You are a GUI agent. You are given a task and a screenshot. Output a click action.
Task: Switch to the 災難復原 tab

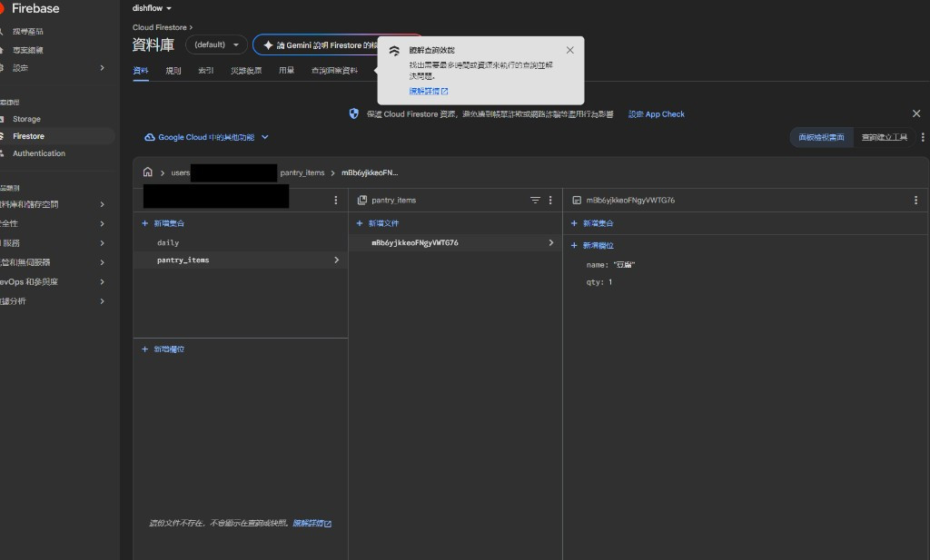tap(246, 71)
